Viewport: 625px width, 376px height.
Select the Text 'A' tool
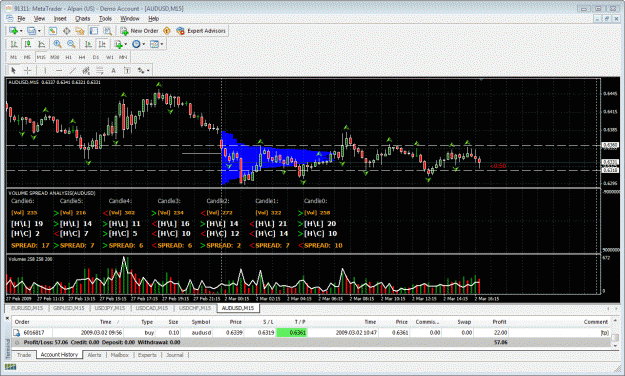pos(113,71)
